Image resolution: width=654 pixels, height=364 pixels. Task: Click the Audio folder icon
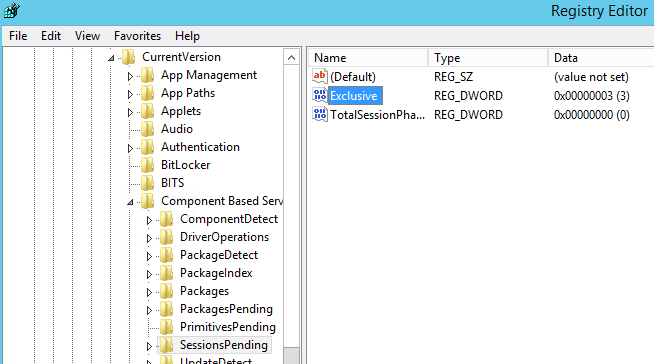(147, 129)
